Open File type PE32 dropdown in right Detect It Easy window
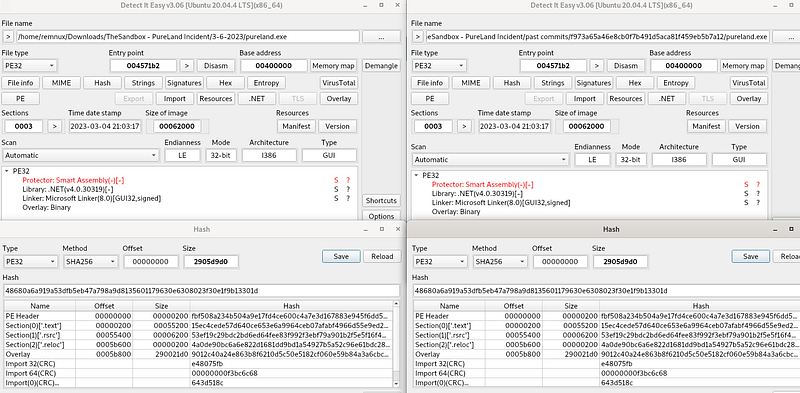 439,66
